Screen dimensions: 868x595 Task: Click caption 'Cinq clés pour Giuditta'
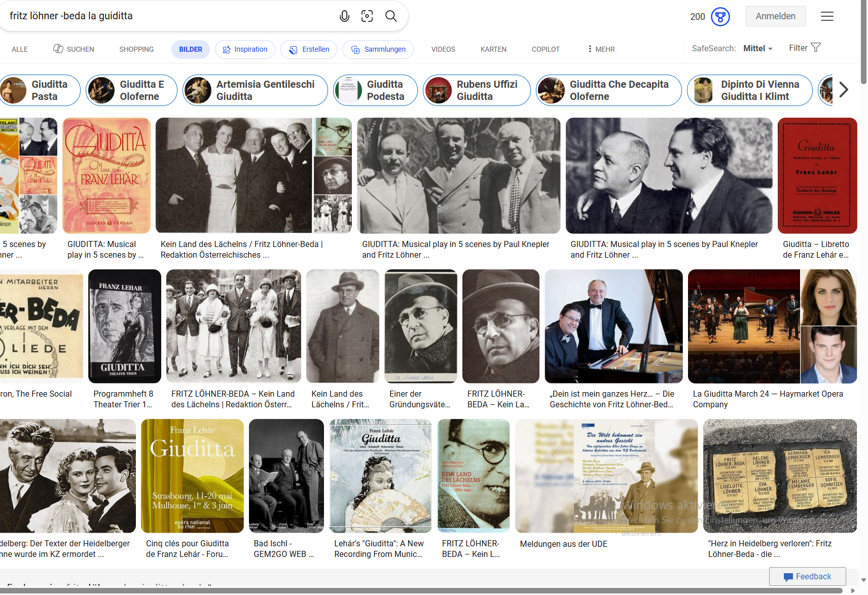click(187, 549)
